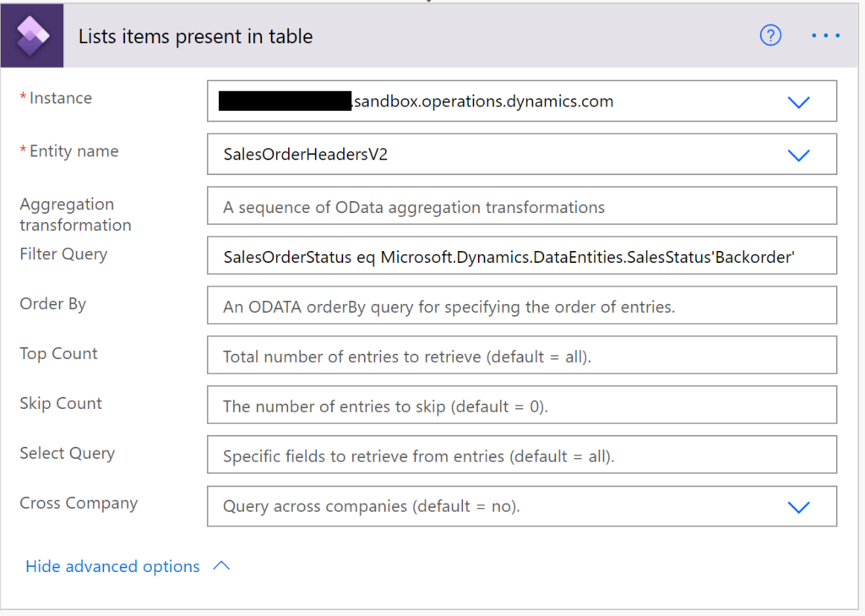Screen dimensions: 865x616
Task: Click the Filter Query field with SalesOrderStatus
Action: [522, 255]
